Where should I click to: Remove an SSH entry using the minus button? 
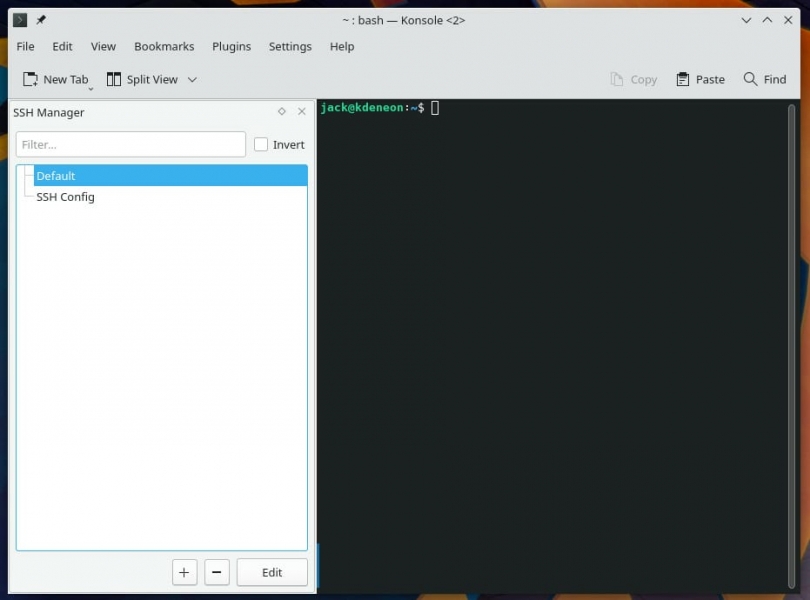(x=217, y=572)
